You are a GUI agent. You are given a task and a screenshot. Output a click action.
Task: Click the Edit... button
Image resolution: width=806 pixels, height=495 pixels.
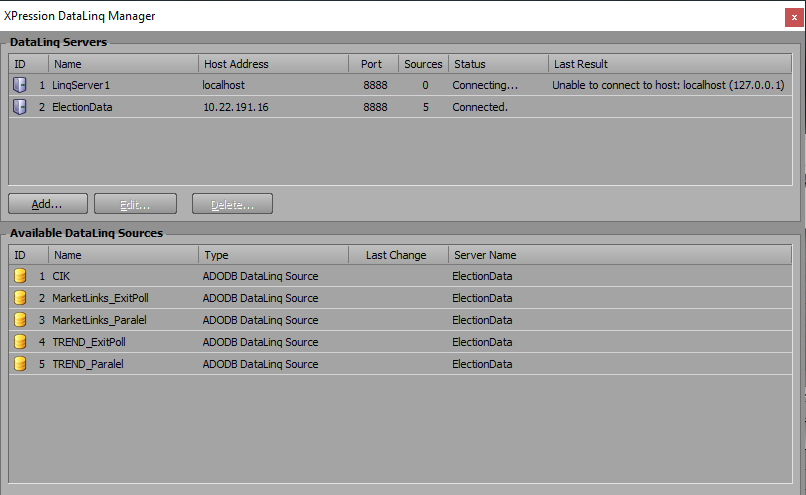pos(135,204)
